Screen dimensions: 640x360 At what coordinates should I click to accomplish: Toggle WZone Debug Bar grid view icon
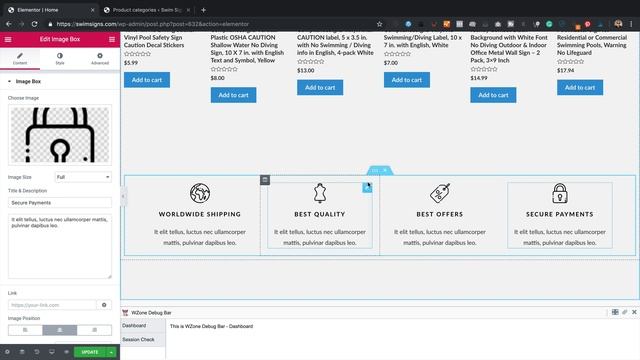point(615,312)
